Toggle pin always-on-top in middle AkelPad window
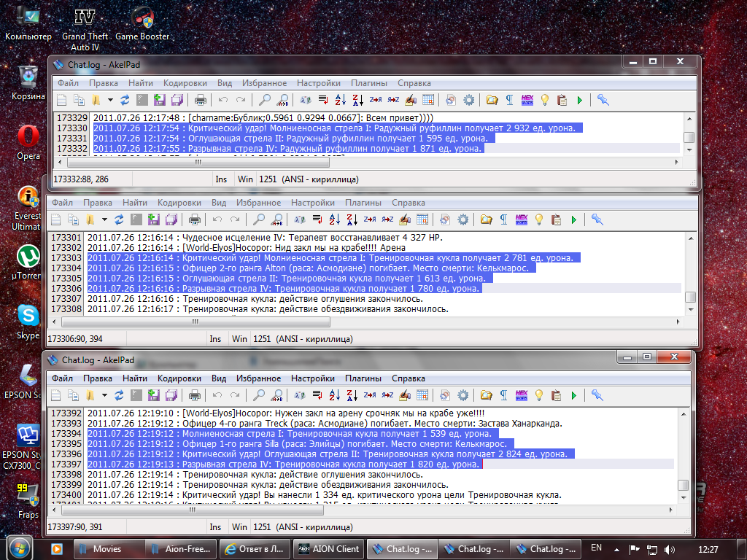Screen dimensions: 747x560 [x=597, y=219]
